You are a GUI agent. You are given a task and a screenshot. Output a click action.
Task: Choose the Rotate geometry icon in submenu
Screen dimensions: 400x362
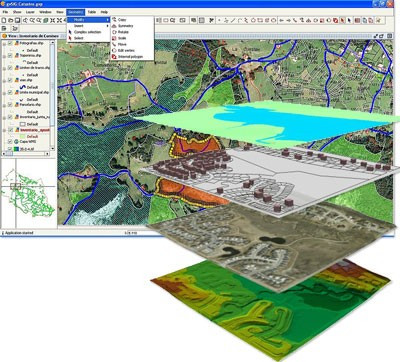pyautogui.click(x=114, y=32)
